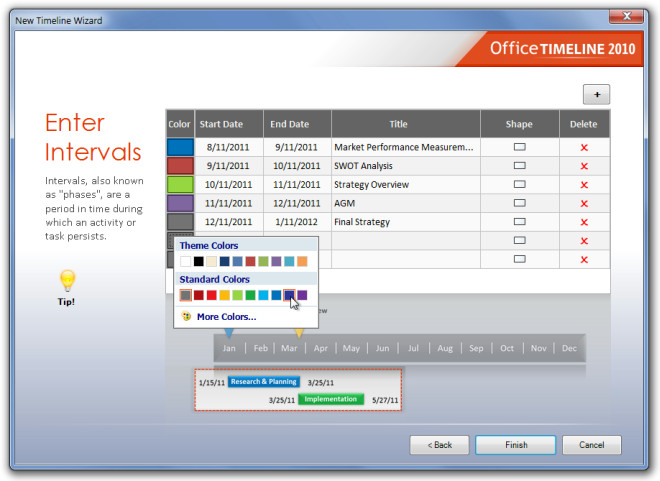Edit the Final Strategy title field

pyautogui.click(x=404, y=222)
